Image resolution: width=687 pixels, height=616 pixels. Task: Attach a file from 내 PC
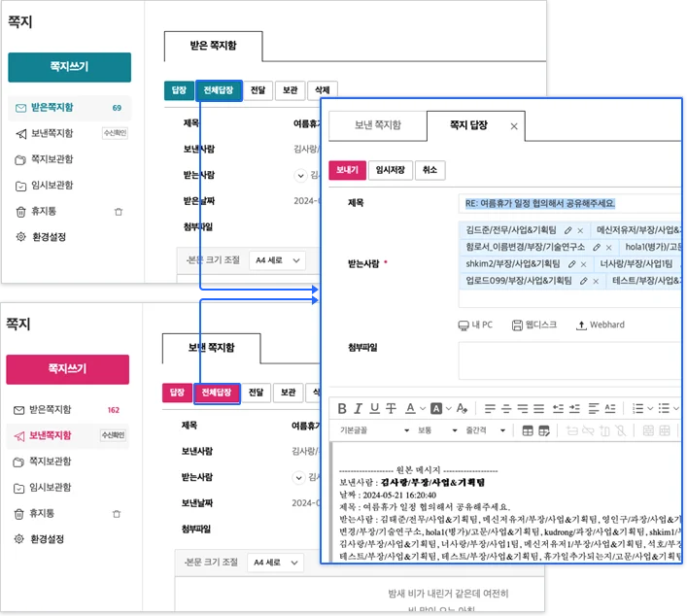point(475,325)
